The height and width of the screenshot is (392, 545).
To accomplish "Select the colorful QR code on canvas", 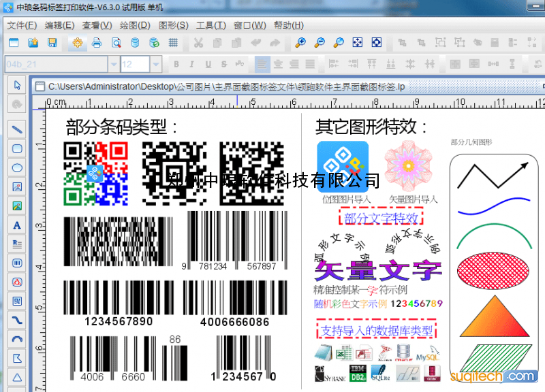I will (95, 174).
